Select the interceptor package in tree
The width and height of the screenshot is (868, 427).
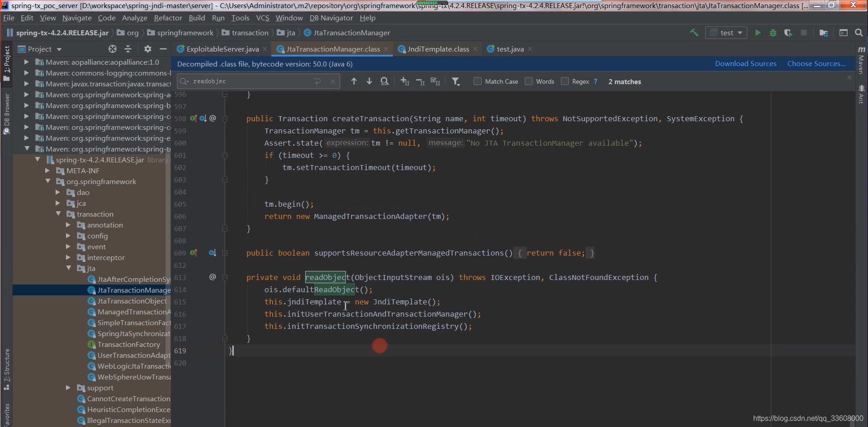[105, 257]
